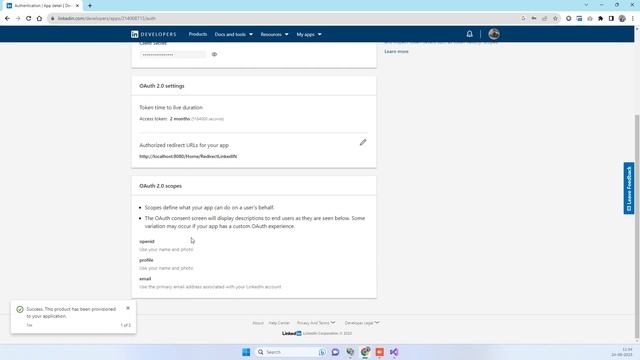Close the Authentication browser tab
640x360 pixels.
(78, 6)
